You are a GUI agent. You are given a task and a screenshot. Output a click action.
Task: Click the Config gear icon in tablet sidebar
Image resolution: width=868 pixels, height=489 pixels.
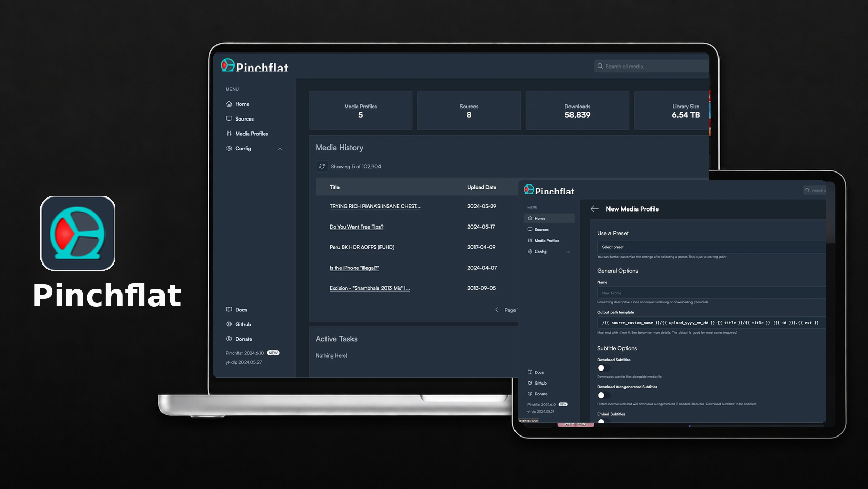(x=530, y=251)
